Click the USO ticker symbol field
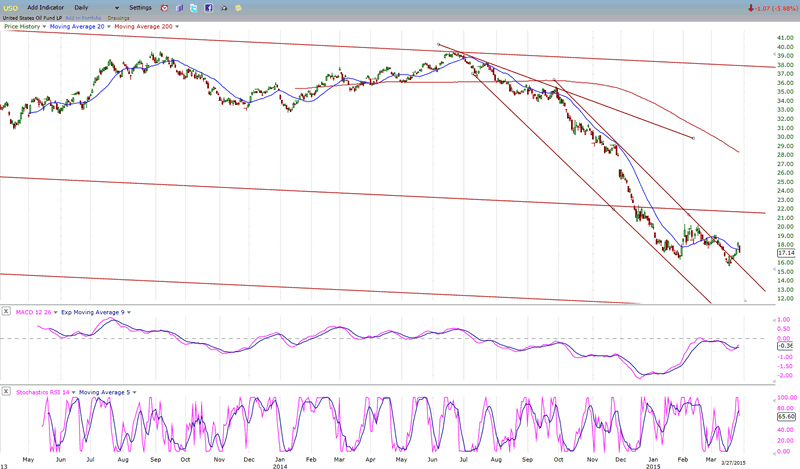This screenshot has height=469, width=800. pos(10,7)
